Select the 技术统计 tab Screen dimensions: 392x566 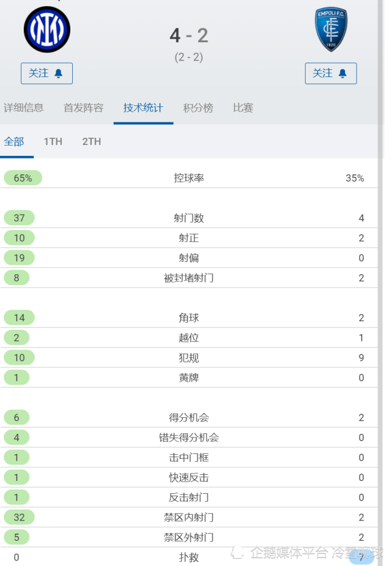click(143, 108)
